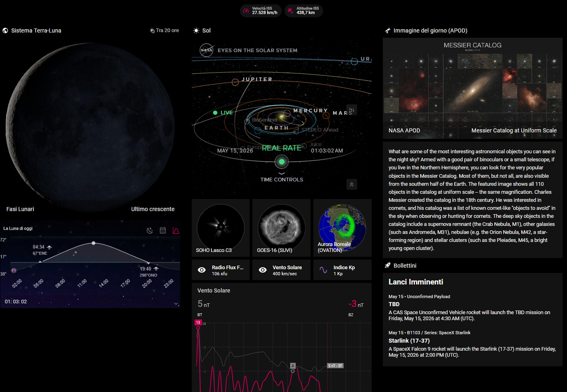Open the Aurora Boreale (OVATION) map

[342, 228]
